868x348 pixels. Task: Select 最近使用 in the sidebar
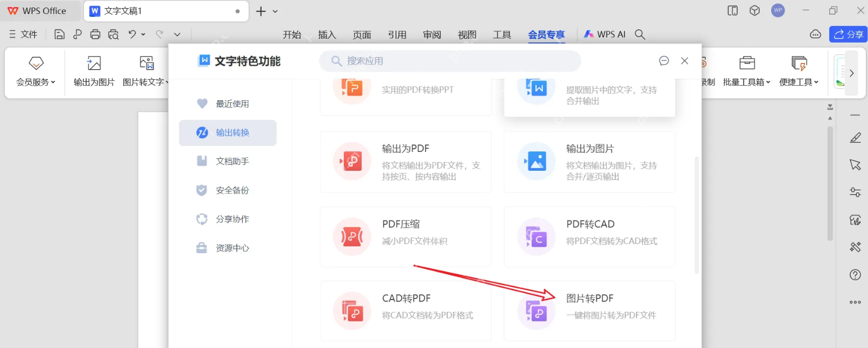coord(228,104)
